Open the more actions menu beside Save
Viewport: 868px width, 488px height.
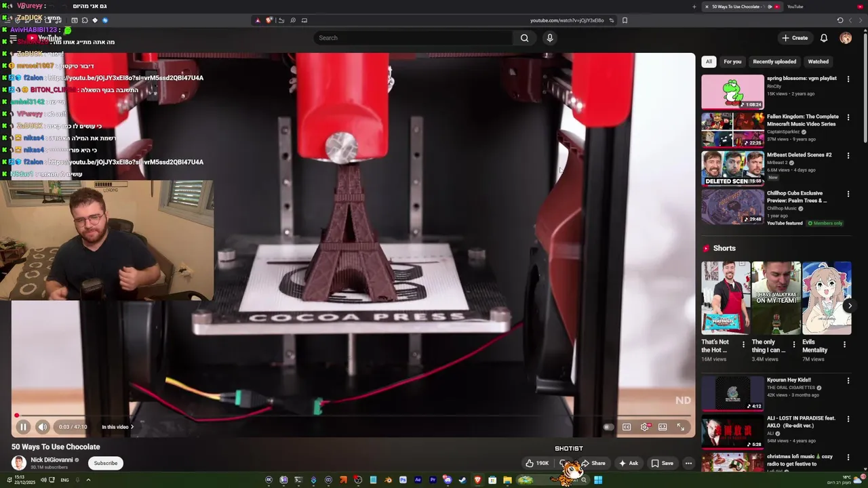point(688,464)
